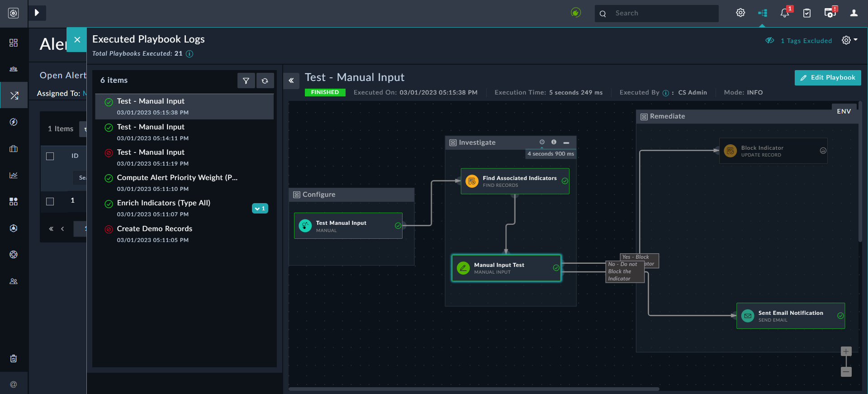Click the Dashboard icon in left sidebar
This screenshot has height=394, width=868.
tap(14, 43)
